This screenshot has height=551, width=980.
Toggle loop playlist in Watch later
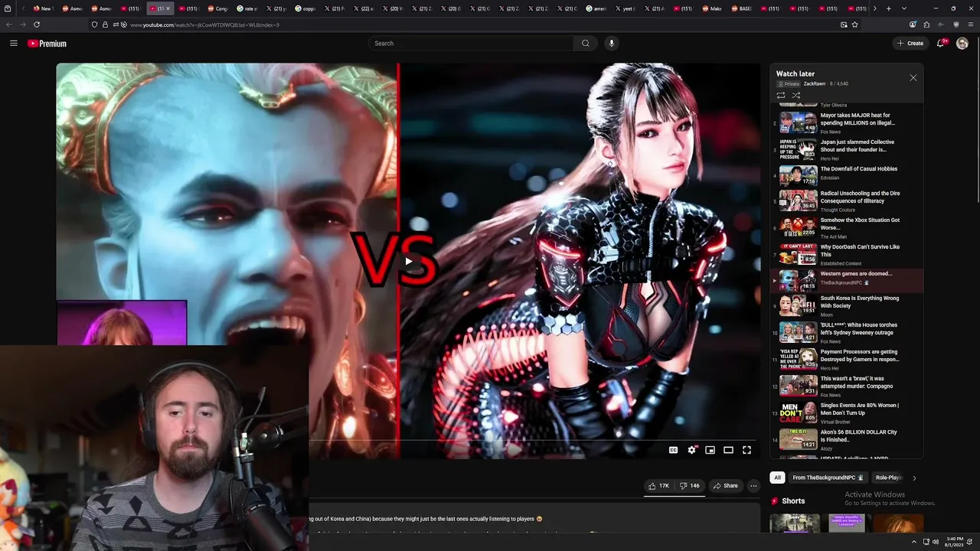coord(781,96)
